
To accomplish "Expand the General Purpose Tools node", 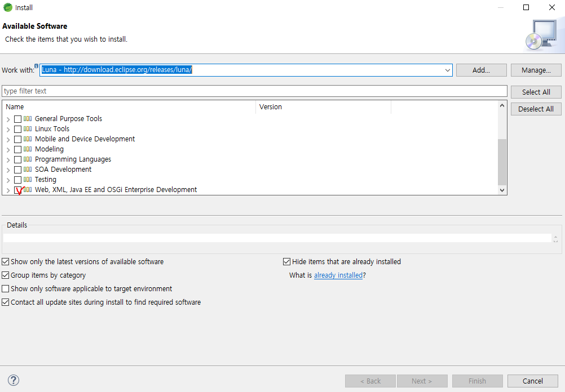I will click(x=8, y=119).
